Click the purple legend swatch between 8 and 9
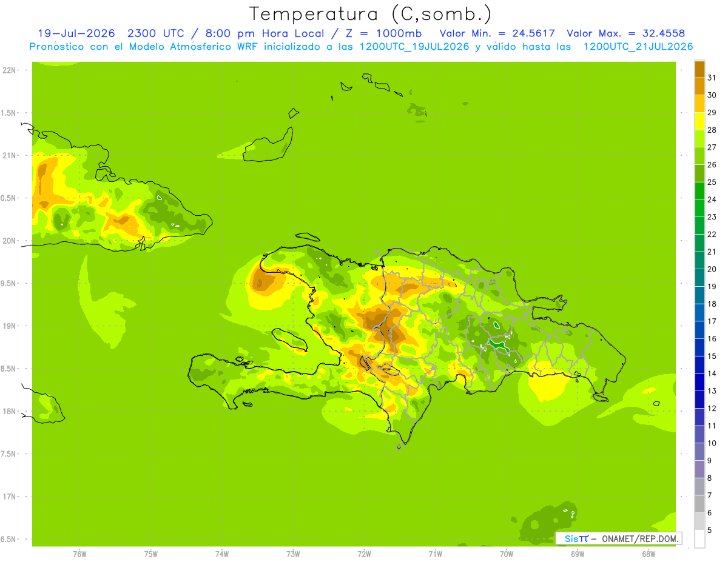Image resolution: width=728 pixels, height=562 pixels. (x=699, y=469)
